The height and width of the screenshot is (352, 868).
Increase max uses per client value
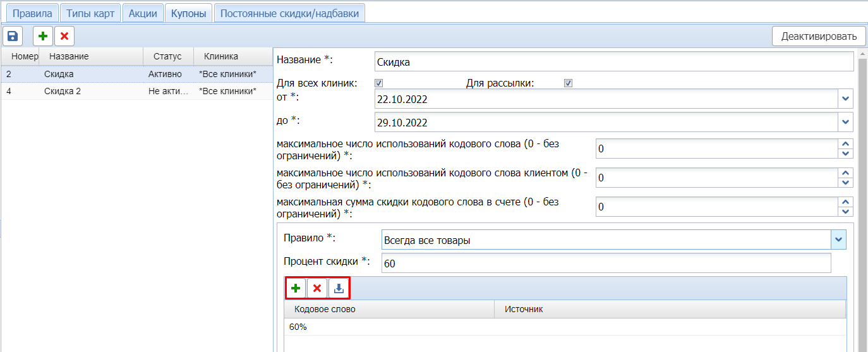pyautogui.click(x=845, y=173)
